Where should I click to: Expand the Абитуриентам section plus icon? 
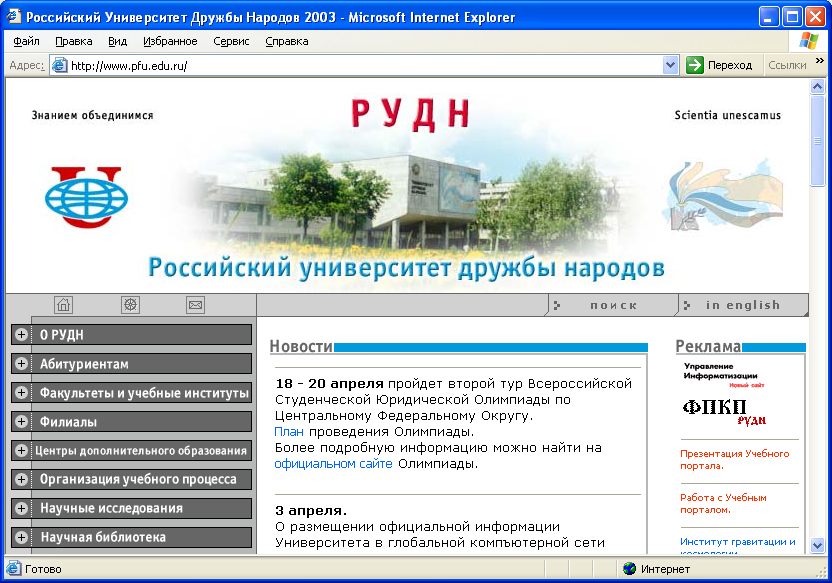(21, 364)
